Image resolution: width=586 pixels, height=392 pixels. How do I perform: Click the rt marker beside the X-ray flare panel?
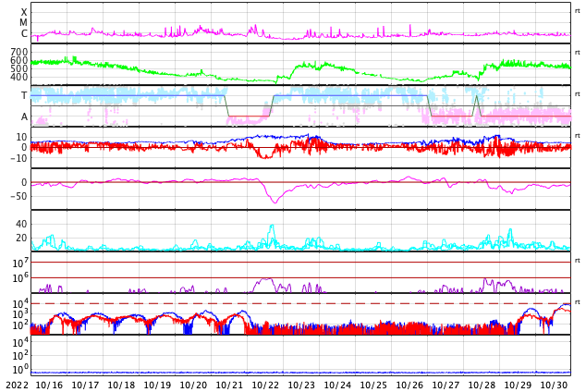click(578, 11)
